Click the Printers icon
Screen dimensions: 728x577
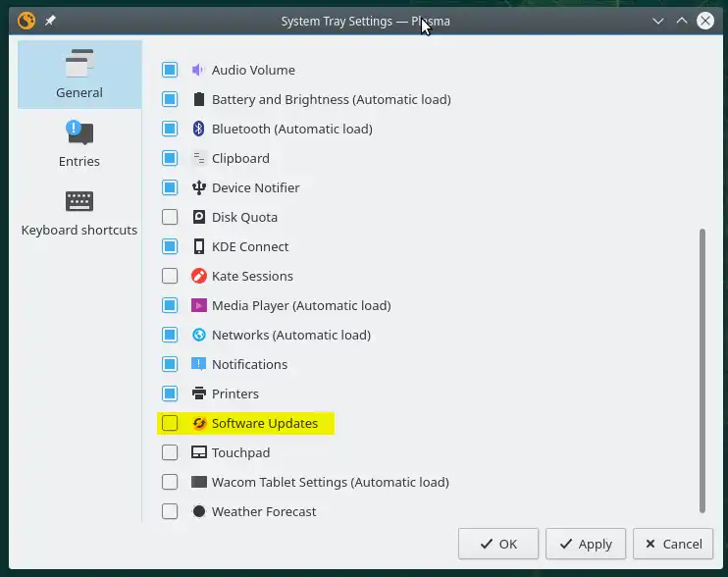coord(199,393)
